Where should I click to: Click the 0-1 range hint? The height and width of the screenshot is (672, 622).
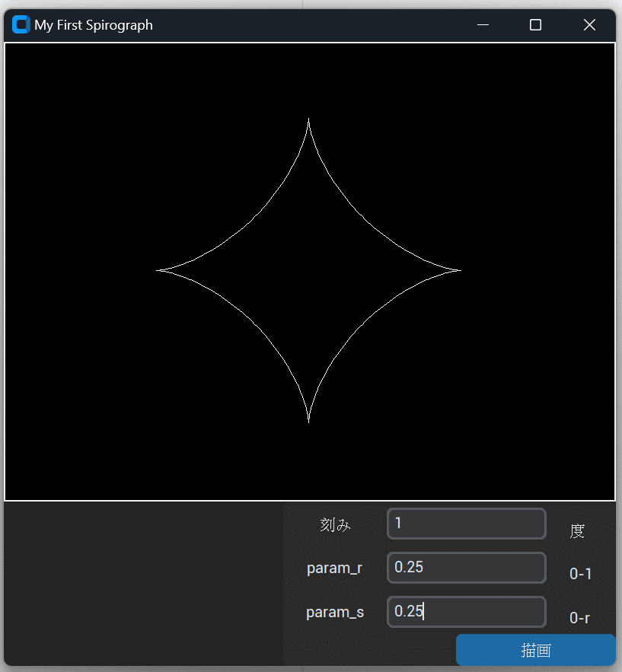click(580, 574)
